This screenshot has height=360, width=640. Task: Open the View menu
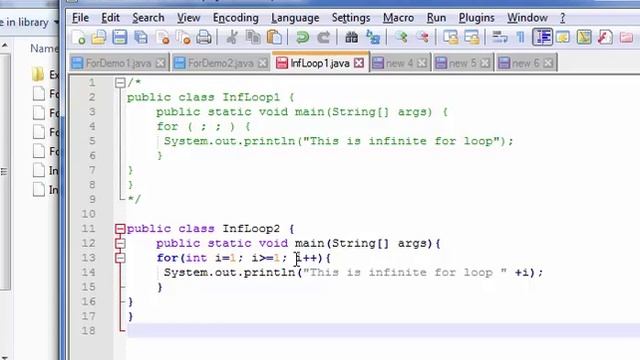click(189, 18)
